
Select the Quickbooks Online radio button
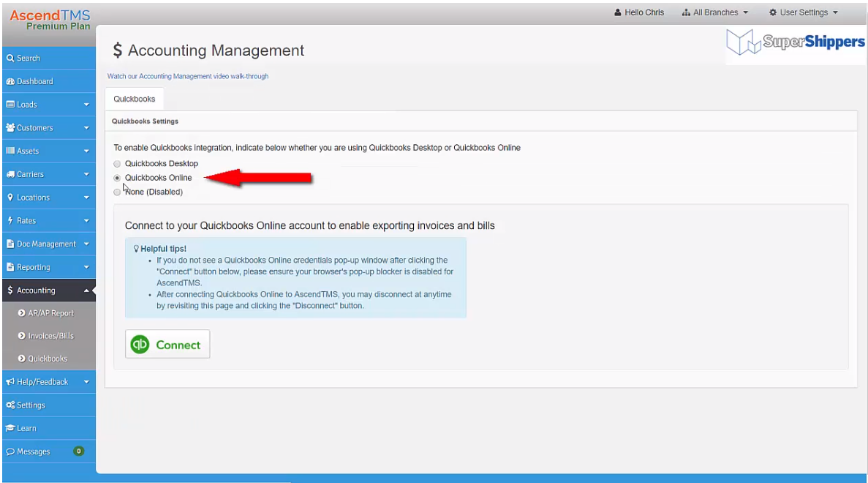pos(117,178)
